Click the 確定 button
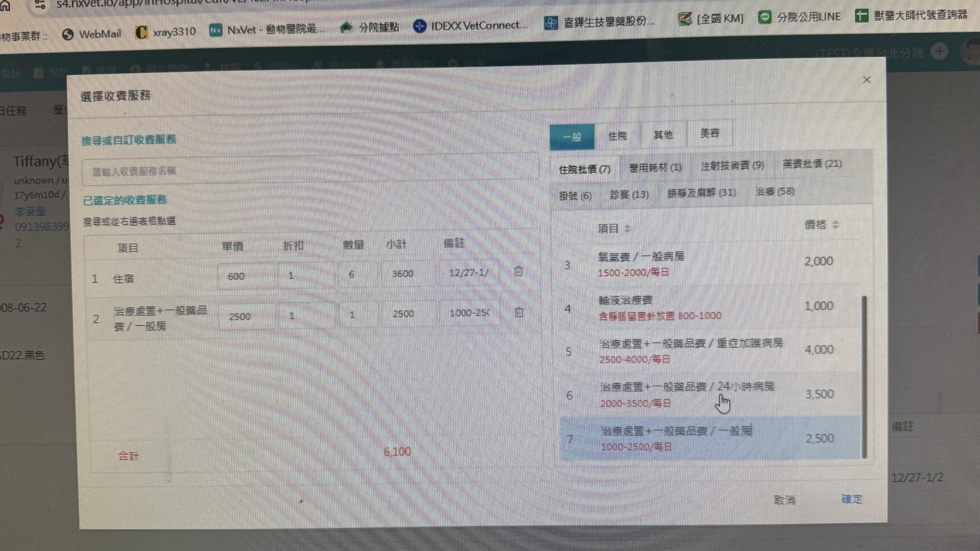This screenshot has height=551, width=980. [x=851, y=499]
